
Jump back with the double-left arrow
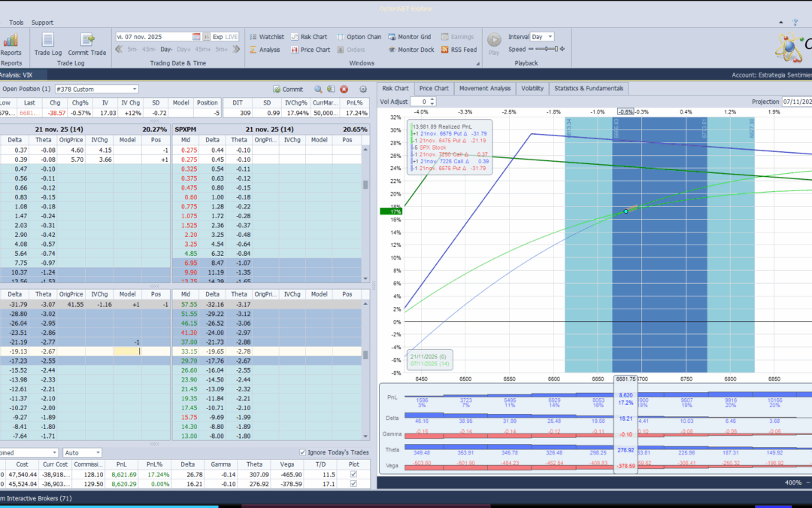(x=119, y=49)
